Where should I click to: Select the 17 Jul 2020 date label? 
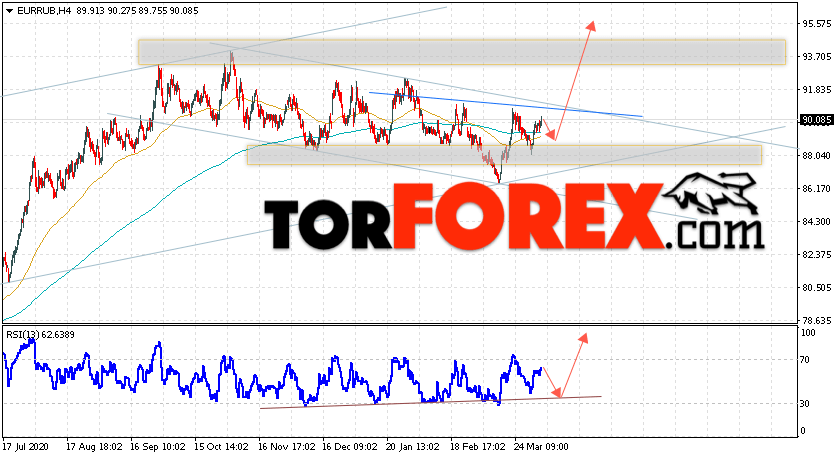26,446
